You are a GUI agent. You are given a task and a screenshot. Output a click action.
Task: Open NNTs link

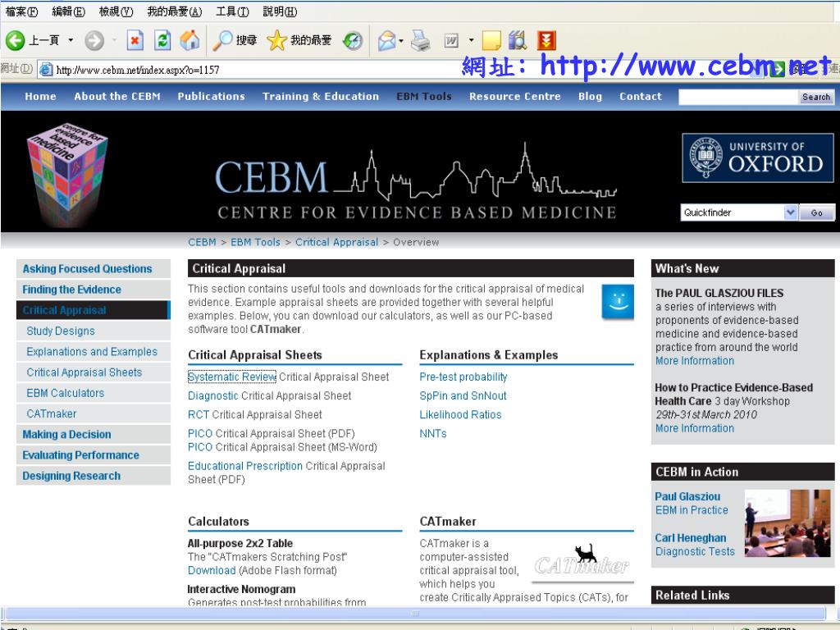[x=433, y=433]
